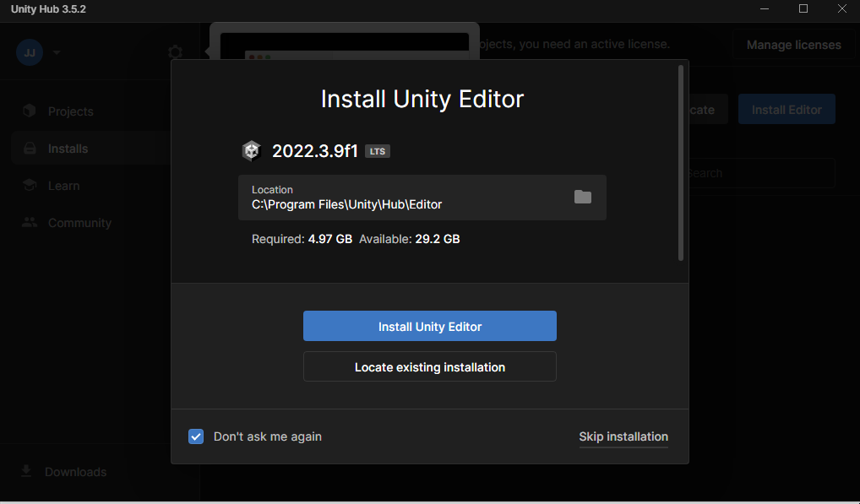Click the Manage licenses button

pos(793,45)
